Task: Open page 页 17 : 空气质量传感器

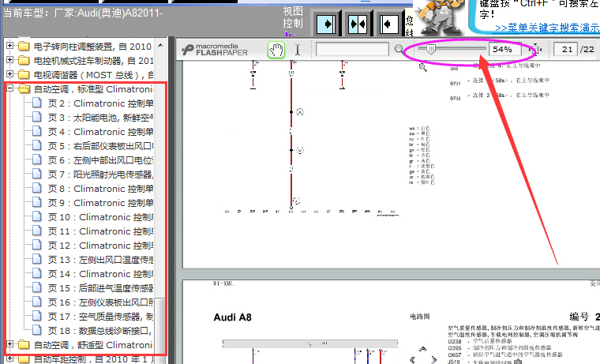Action: [x=100, y=317]
